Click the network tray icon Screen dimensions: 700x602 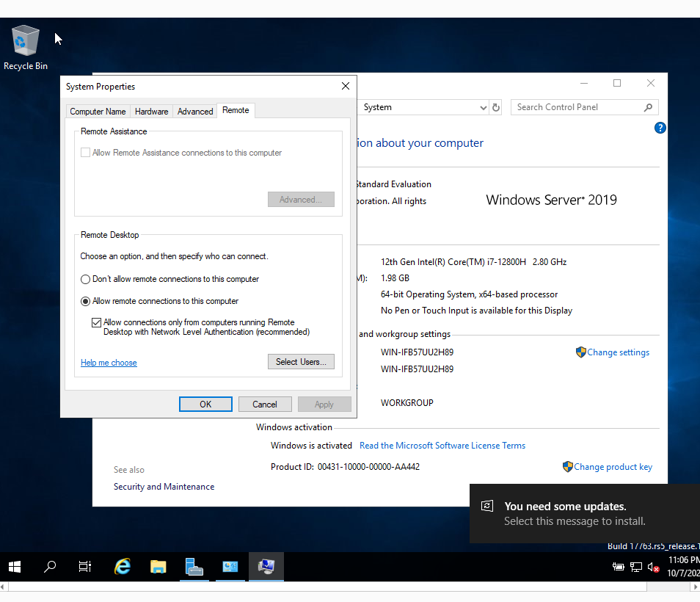pos(635,567)
